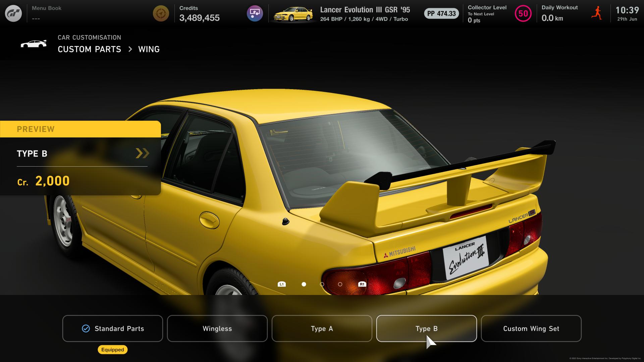Click the Lancer Evolution III GSR '95 title

pyautogui.click(x=365, y=10)
